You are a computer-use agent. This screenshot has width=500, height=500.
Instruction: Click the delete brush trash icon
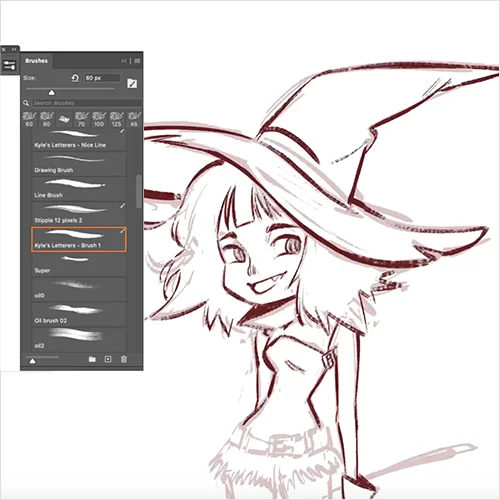pyautogui.click(x=124, y=359)
